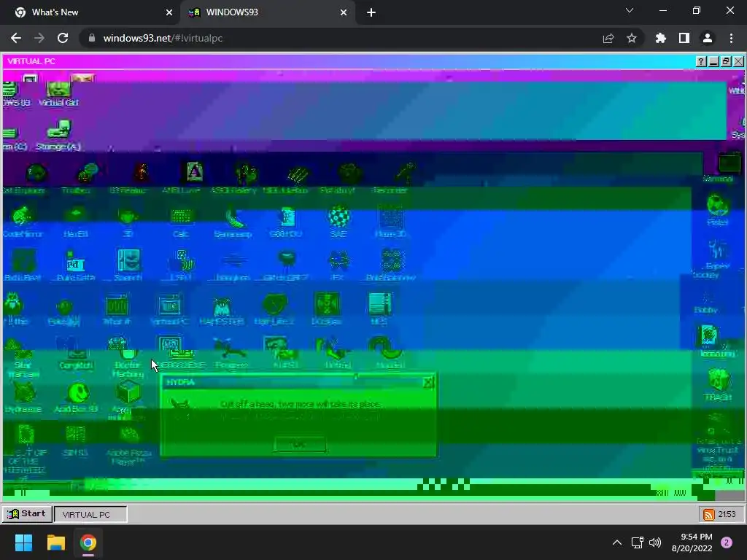The image size is (747, 560).
Task: Click the help question-mark button of Virtual PC
Action: point(701,61)
